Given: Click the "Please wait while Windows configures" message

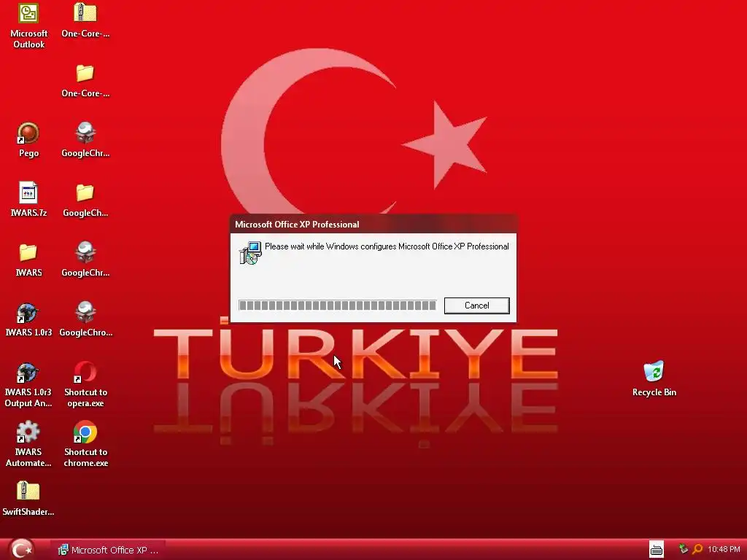Looking at the screenshot, I should [387, 246].
